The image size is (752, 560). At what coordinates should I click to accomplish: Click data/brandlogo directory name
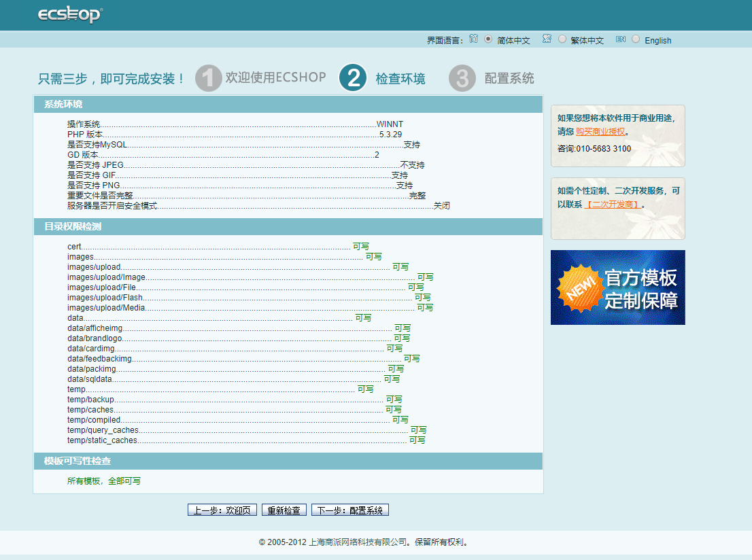tap(95, 338)
